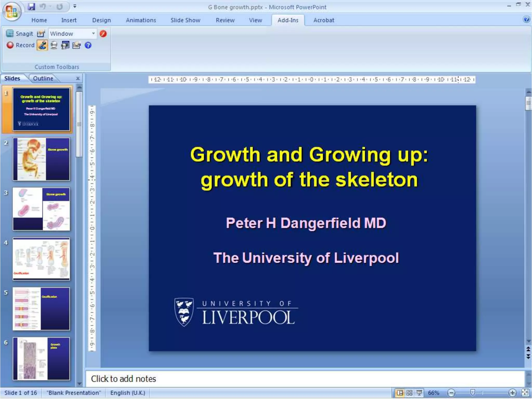Click the Snagit capture icon
532x399 pixels.
pos(10,34)
